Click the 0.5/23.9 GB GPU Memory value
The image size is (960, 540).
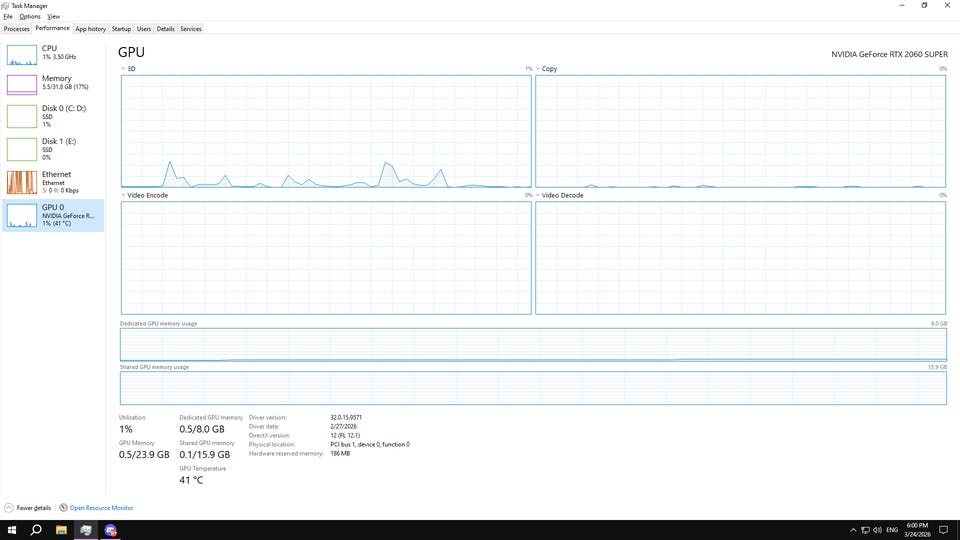(x=144, y=455)
